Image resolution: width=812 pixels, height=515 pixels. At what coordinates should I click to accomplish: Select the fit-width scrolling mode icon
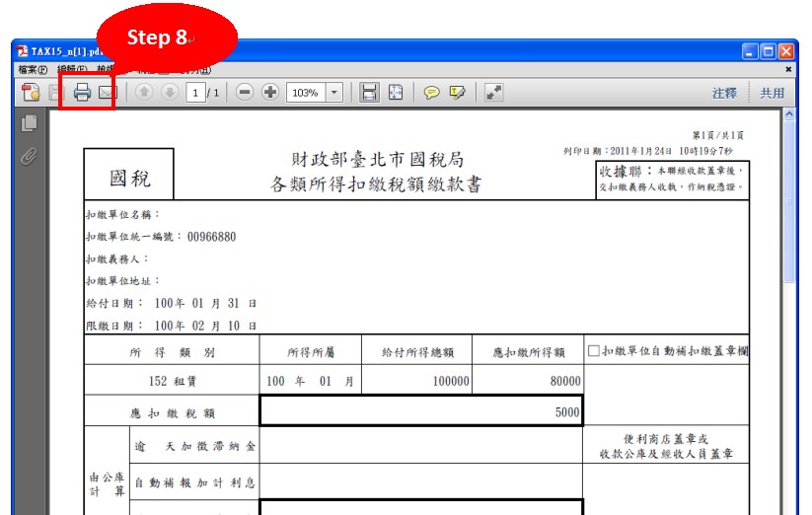coord(369,93)
